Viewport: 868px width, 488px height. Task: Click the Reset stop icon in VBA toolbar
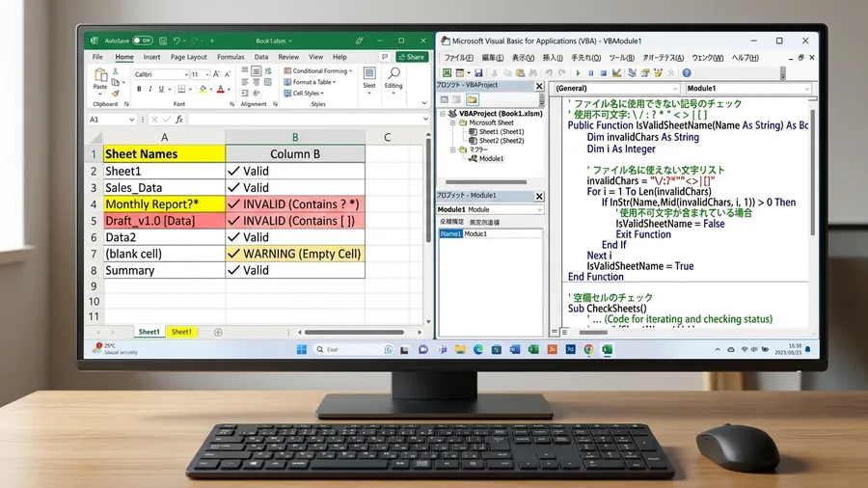(x=604, y=72)
